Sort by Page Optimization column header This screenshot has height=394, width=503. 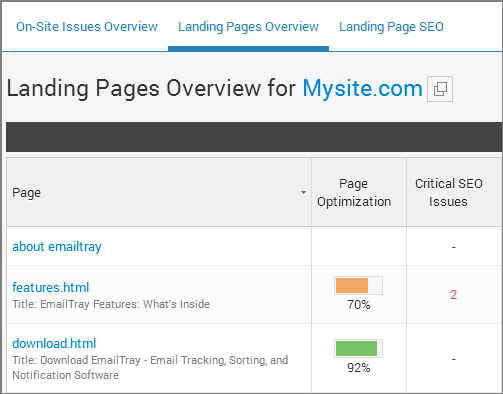(x=359, y=192)
